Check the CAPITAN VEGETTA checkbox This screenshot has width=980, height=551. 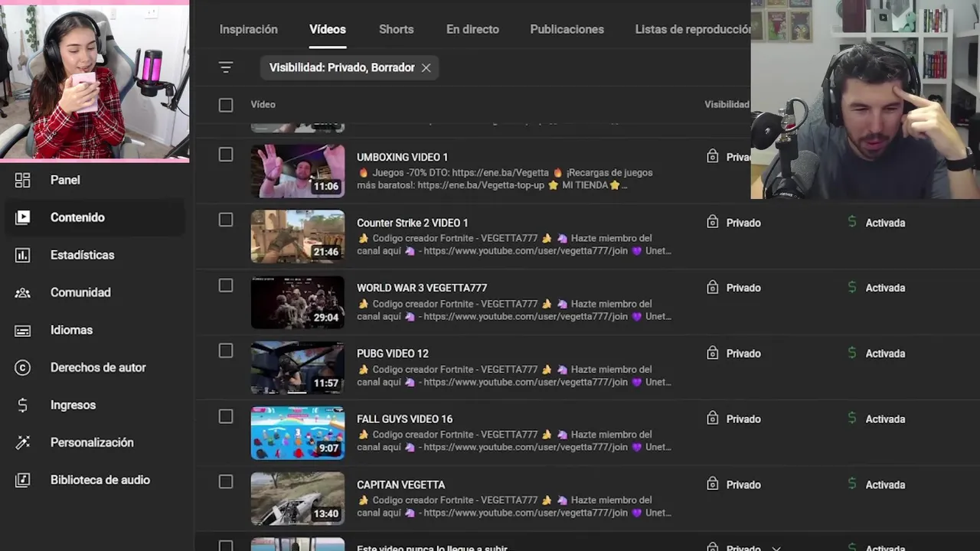pos(225,481)
